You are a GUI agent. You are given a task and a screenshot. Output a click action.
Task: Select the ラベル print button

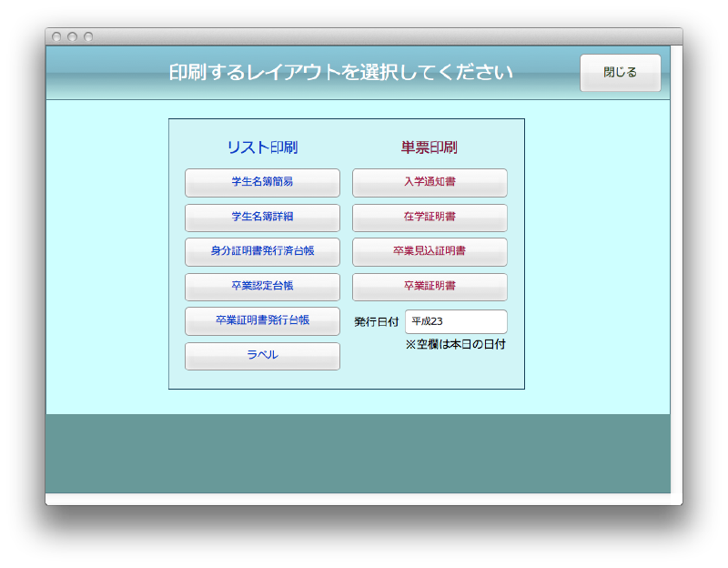[262, 355]
